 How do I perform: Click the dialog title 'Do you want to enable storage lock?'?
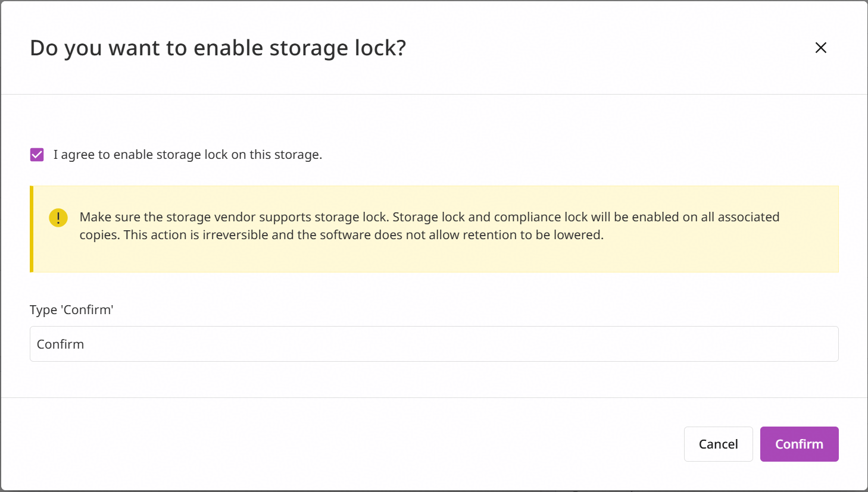pyautogui.click(x=218, y=48)
